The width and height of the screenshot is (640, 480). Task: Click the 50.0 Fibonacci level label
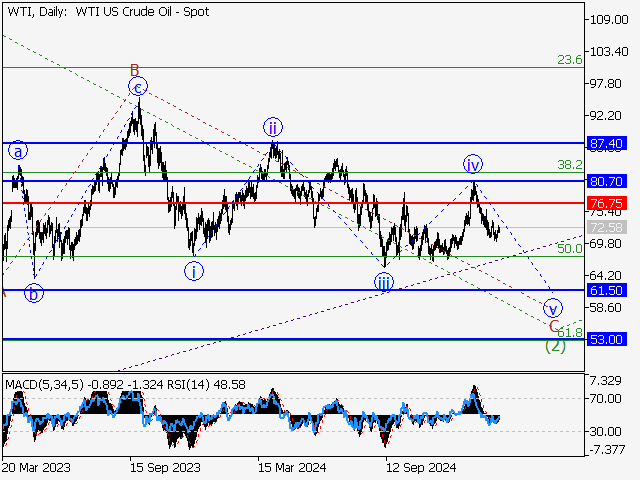[x=569, y=248]
